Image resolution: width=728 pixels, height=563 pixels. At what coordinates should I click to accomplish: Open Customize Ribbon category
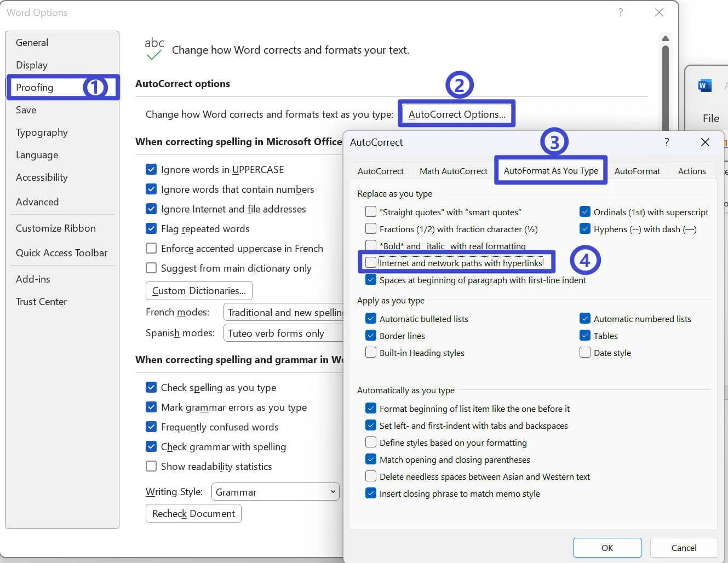(x=62, y=228)
